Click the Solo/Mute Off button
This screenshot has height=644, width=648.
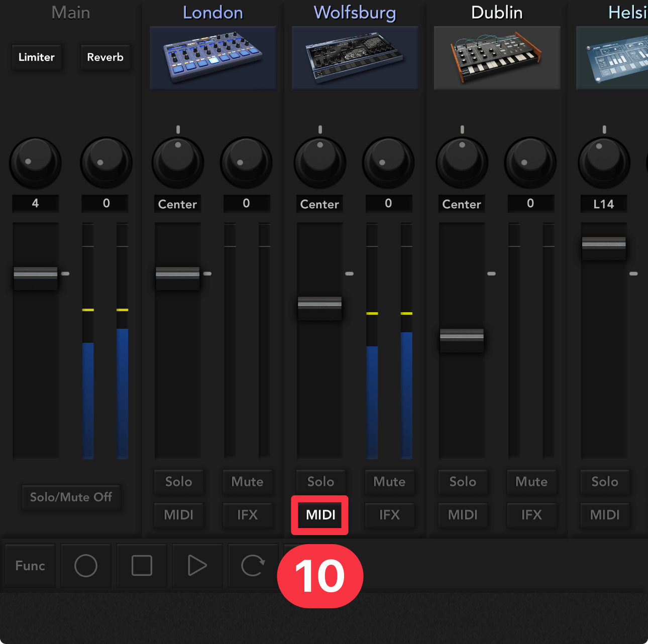[71, 497]
